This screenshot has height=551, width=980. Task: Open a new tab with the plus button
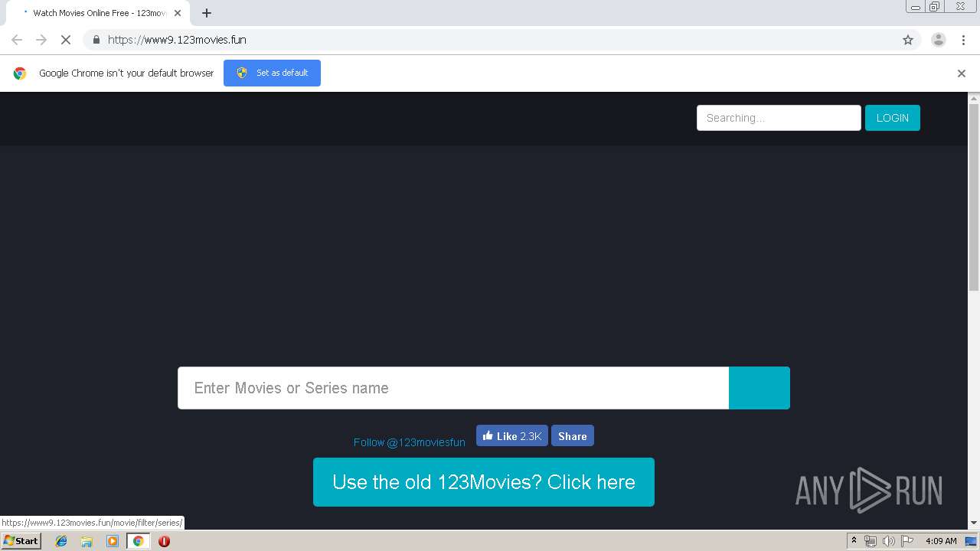(207, 13)
